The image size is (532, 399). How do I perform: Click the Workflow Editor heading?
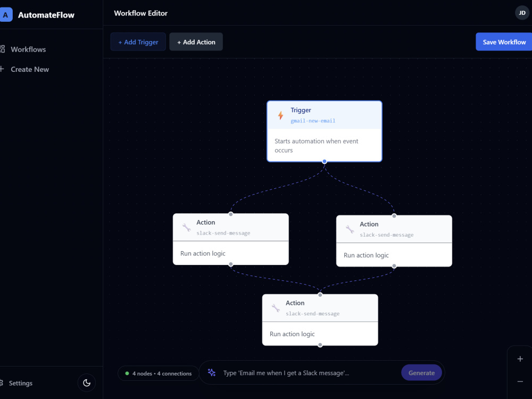[141, 13]
